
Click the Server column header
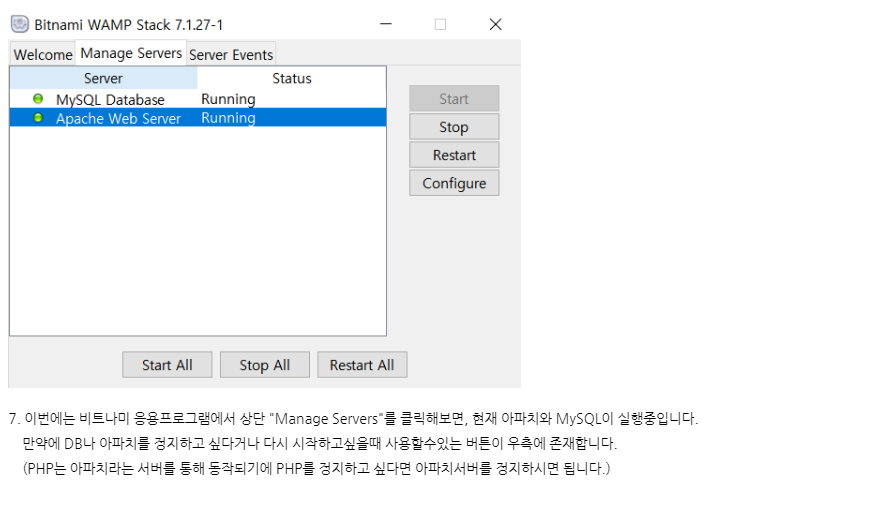[x=103, y=78]
